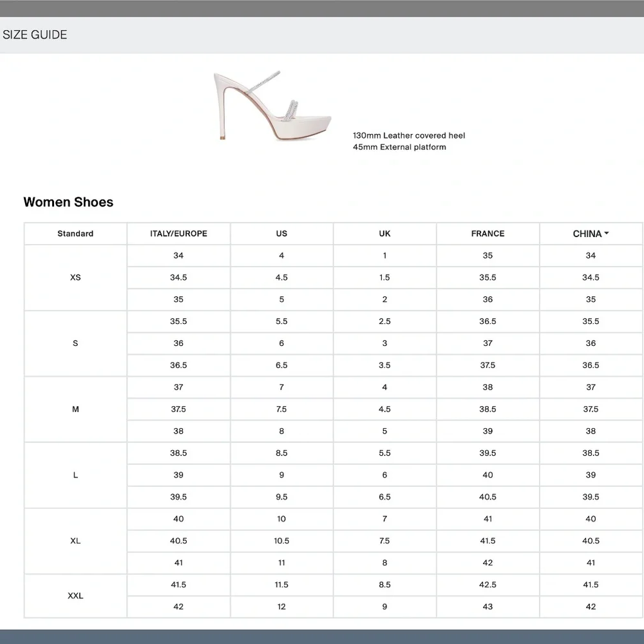Open the CHINA column dropdown

(x=591, y=234)
